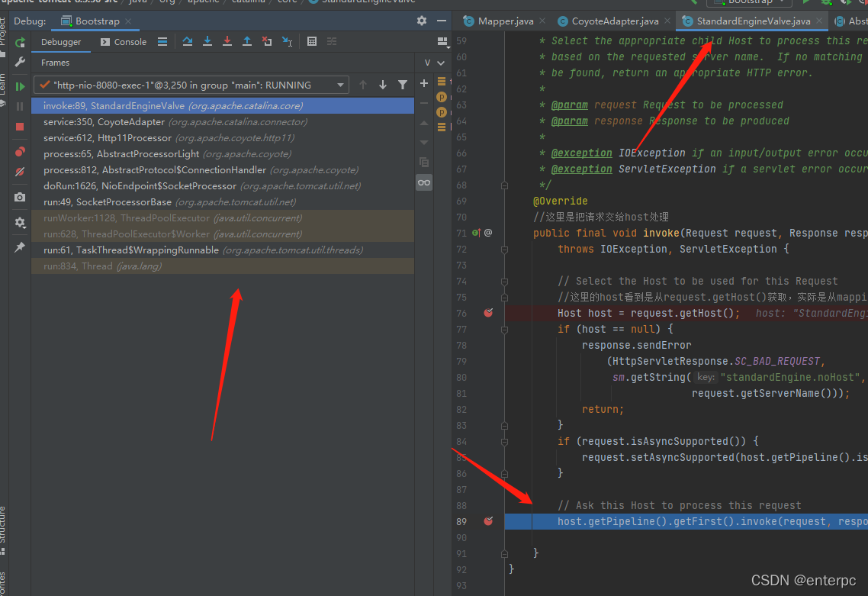This screenshot has width=868, height=596.
Task: Remove a watch with the minus icon
Action: click(424, 103)
